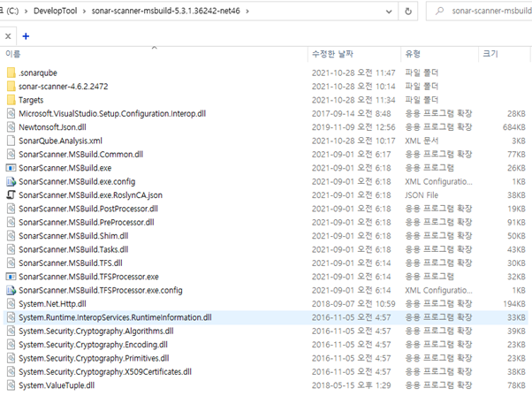Click the 응용 프로그램 type of SonarScanner.MSBuild.exe
The height and width of the screenshot is (396, 532).
(429, 168)
